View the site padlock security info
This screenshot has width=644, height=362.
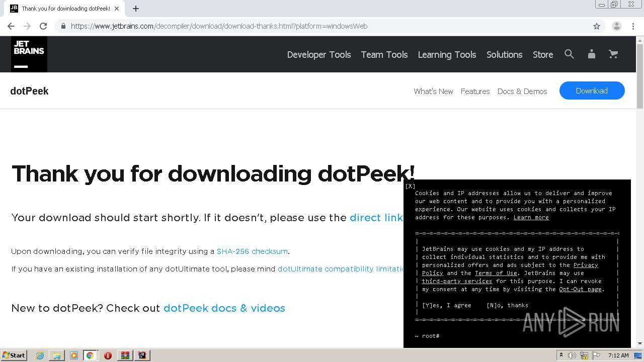pyautogui.click(x=63, y=26)
